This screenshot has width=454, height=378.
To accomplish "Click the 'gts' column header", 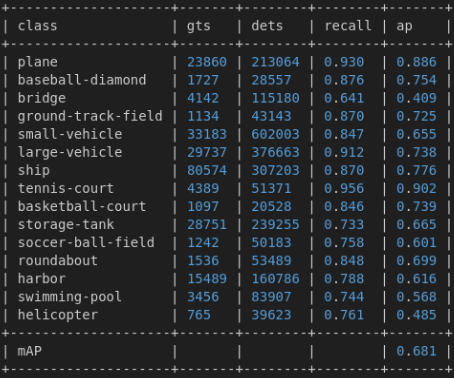I will [199, 26].
